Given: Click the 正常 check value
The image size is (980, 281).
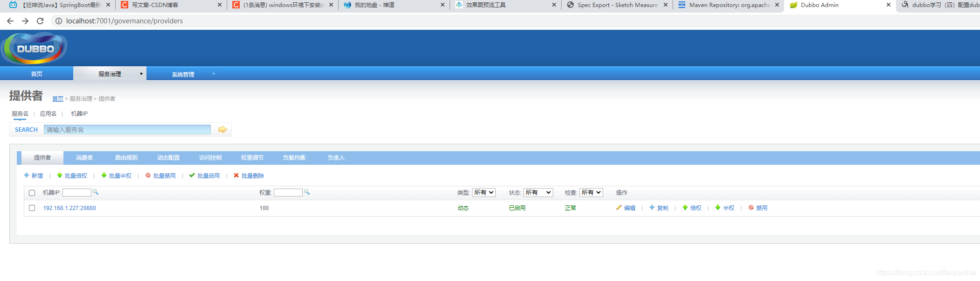Looking at the screenshot, I should point(570,208).
